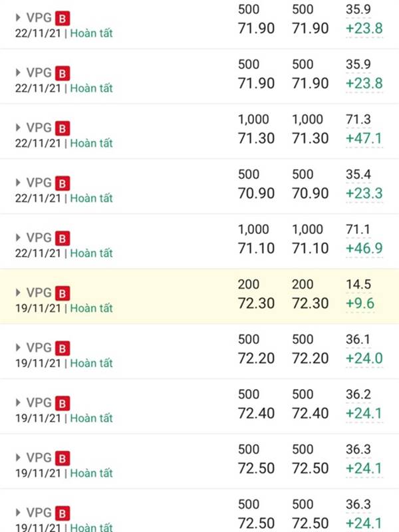Expand the VPG order priced 70.90
The height and width of the screenshot is (532, 399).
(x=19, y=182)
